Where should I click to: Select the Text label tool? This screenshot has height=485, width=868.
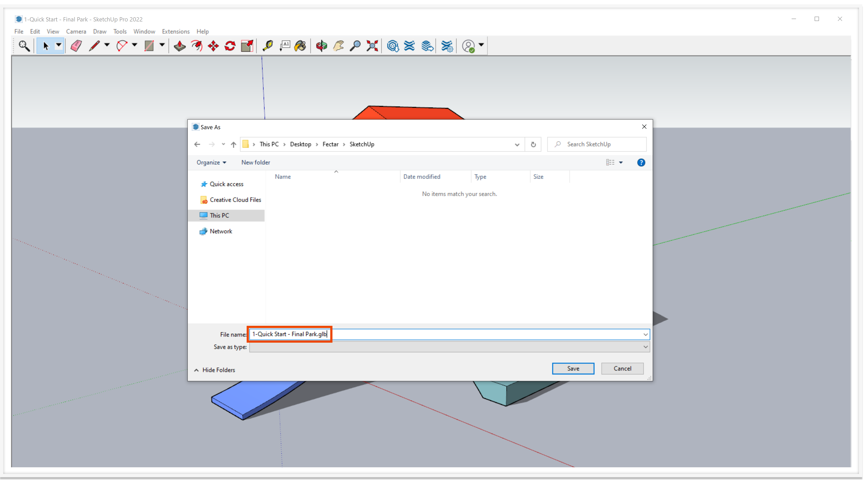285,46
